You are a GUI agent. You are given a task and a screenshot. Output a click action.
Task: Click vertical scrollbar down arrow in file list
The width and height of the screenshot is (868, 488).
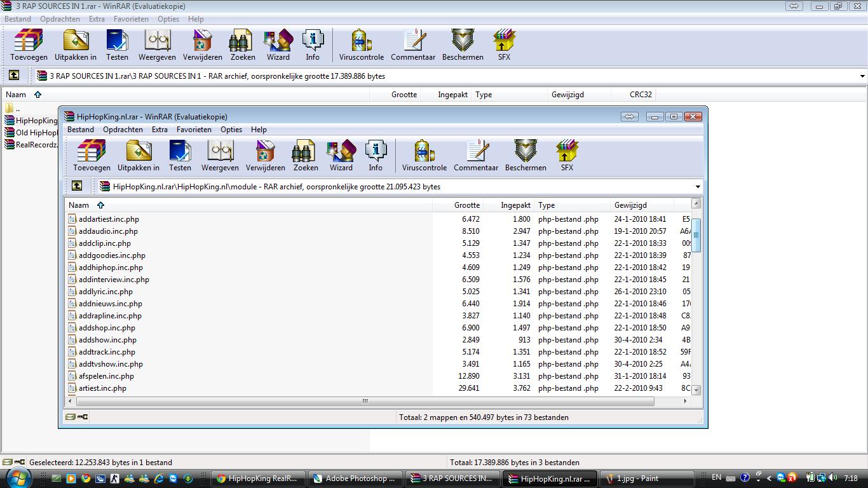(696, 390)
